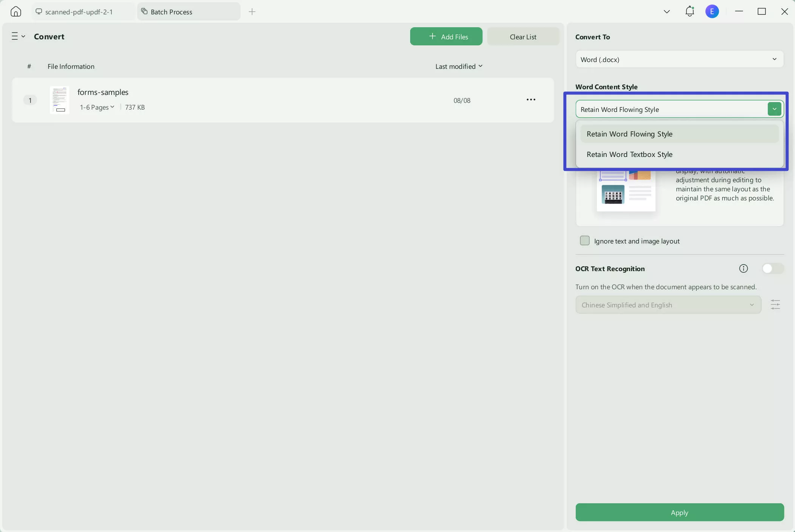795x532 pixels.
Task: Expand the tab list chevron in title bar
Action: pos(666,12)
